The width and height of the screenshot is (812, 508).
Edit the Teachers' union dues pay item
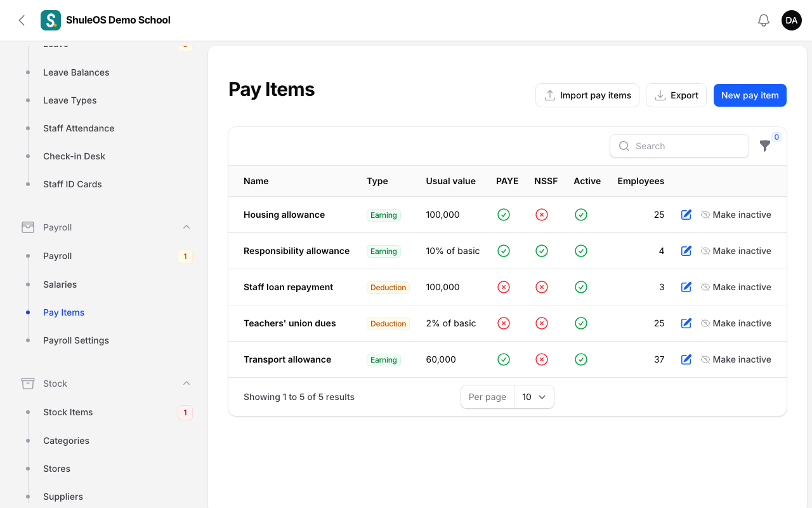686,323
